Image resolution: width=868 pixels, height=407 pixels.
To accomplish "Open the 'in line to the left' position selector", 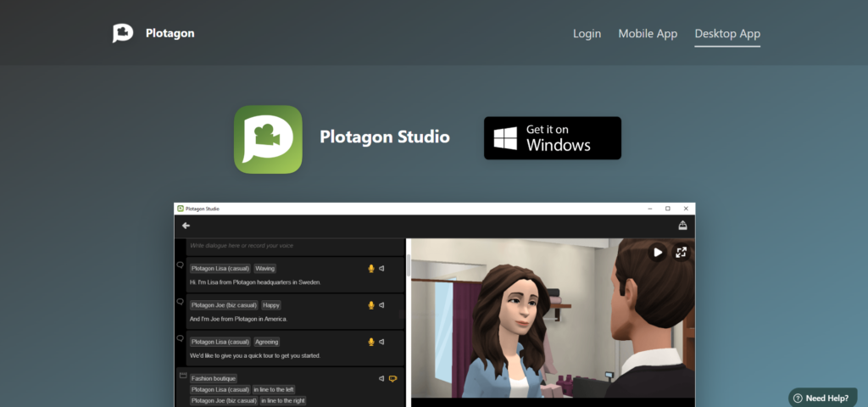I will click(x=274, y=389).
